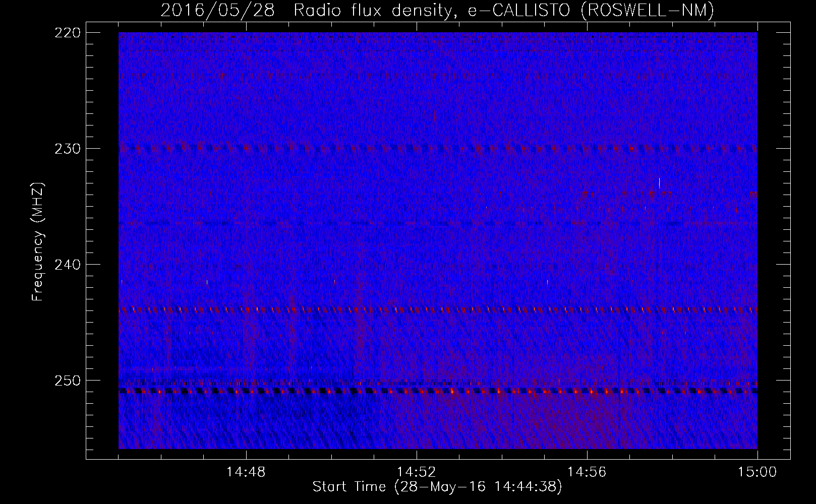Click the 240 frequency axis label
Image resolution: width=816 pixels, height=504 pixels.
(x=67, y=265)
